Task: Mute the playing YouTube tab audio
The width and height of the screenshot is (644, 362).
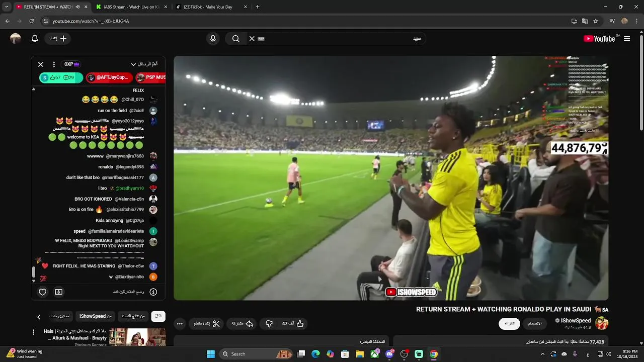Action: click(77, 7)
